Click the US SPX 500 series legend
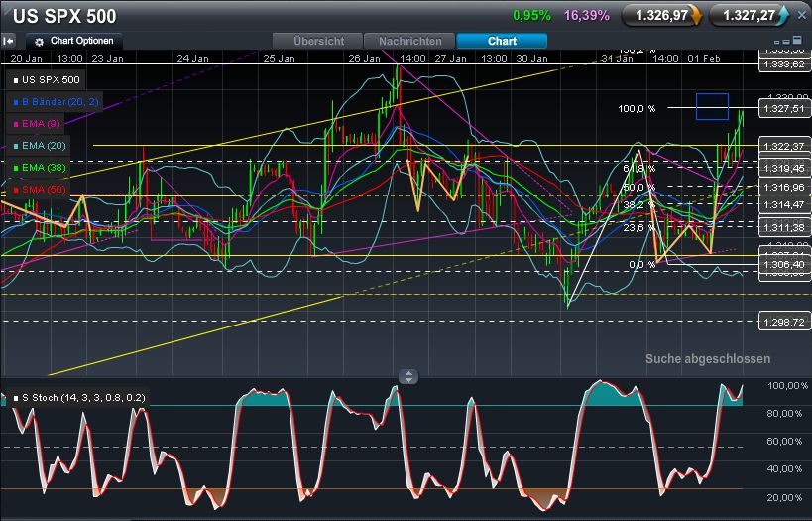The width and height of the screenshot is (812, 521). pyautogui.click(x=50, y=79)
